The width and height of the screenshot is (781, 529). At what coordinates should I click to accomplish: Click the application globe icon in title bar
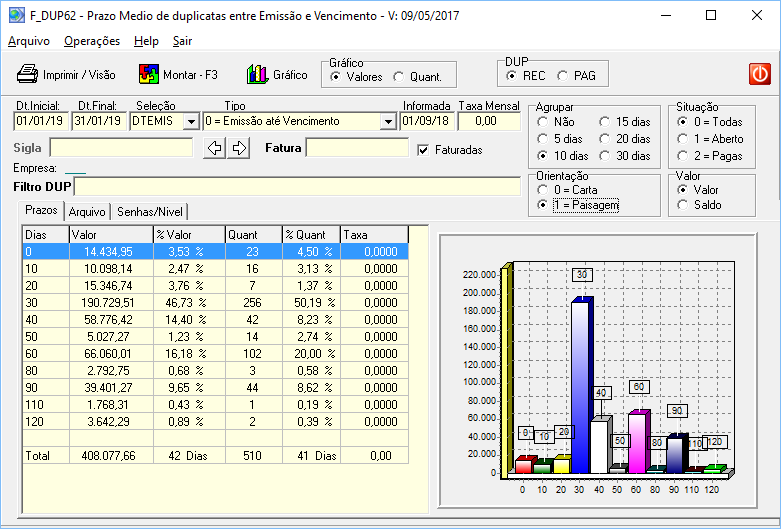[x=16, y=15]
